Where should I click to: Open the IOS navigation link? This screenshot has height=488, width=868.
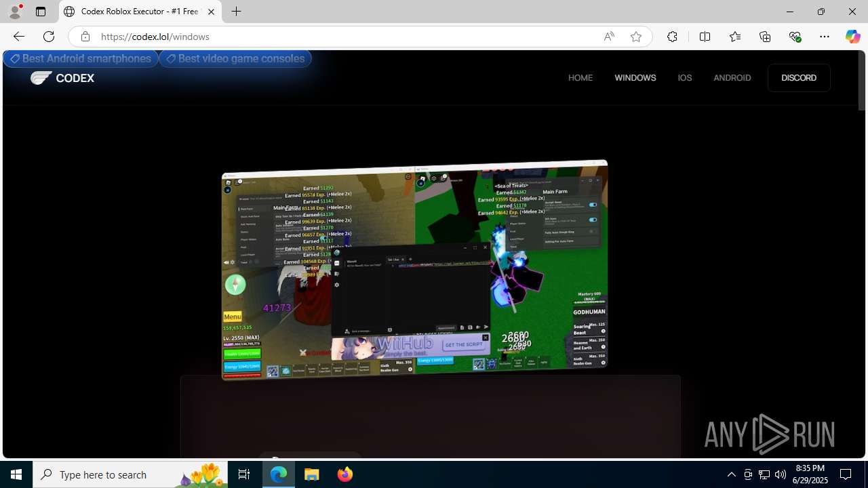[685, 78]
